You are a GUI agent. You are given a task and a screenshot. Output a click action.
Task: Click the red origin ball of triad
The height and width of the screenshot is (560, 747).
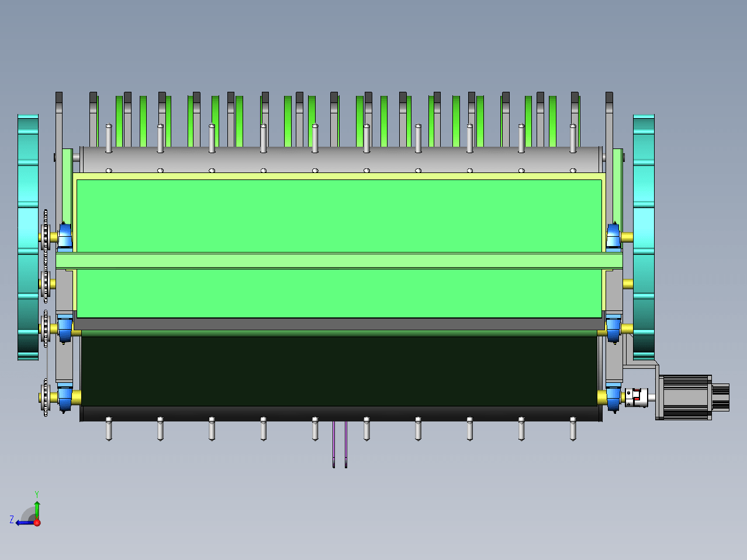coord(37,523)
